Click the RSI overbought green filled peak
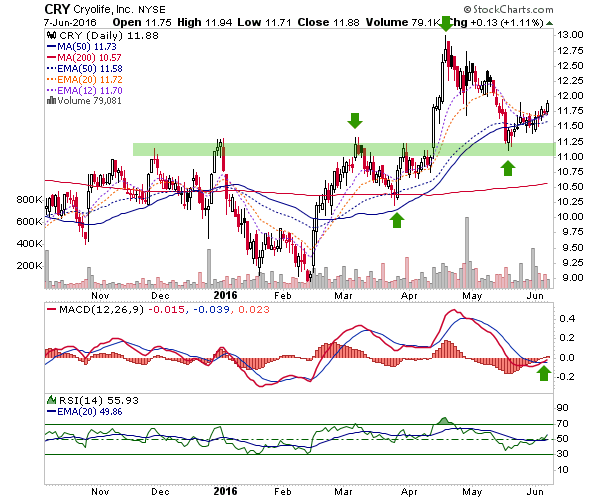This screenshot has width=600, height=500. pyautogui.click(x=444, y=421)
